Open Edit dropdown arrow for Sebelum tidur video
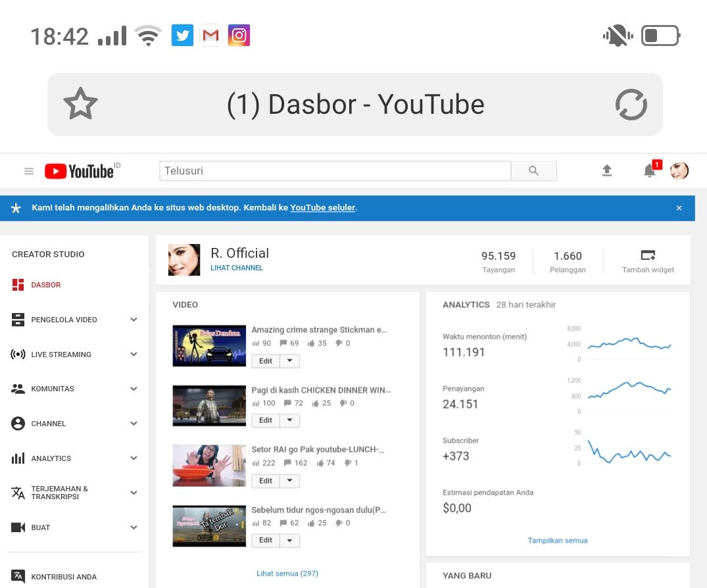Screen dimensions: 707x588 pos(290,540)
